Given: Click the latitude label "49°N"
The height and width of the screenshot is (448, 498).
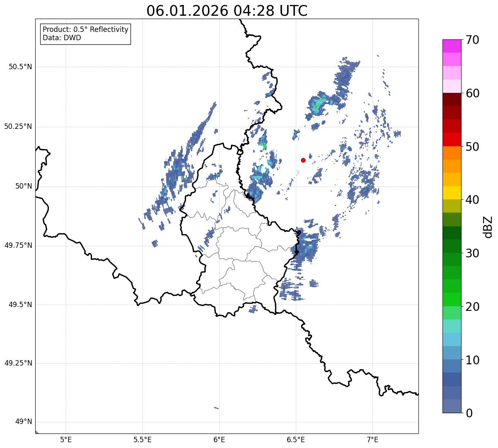Looking at the screenshot, I should point(24,422).
